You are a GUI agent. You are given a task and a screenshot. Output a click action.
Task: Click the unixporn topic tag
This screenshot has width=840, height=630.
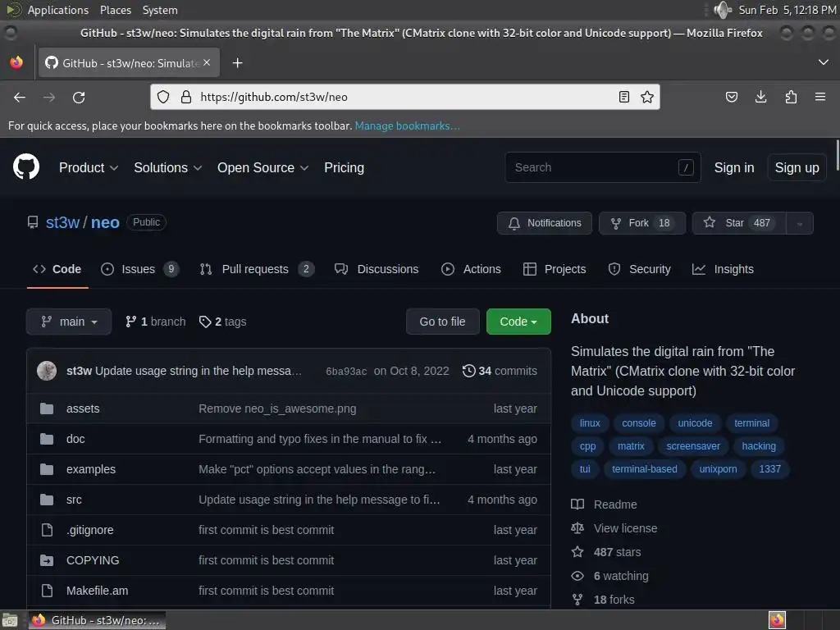718,469
